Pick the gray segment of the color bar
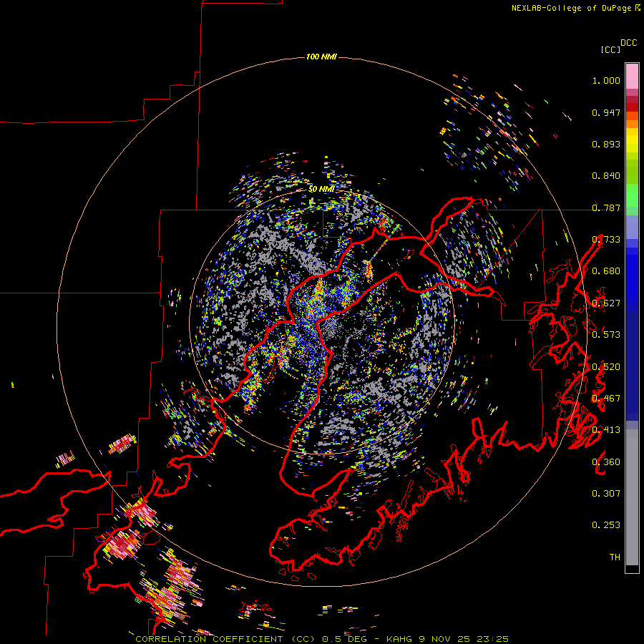This screenshot has height=644, width=644. [632, 497]
